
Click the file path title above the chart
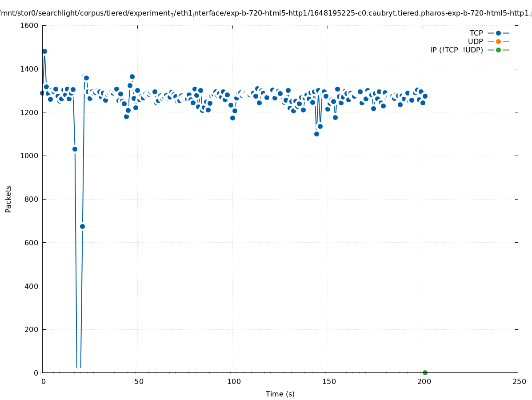266,13
